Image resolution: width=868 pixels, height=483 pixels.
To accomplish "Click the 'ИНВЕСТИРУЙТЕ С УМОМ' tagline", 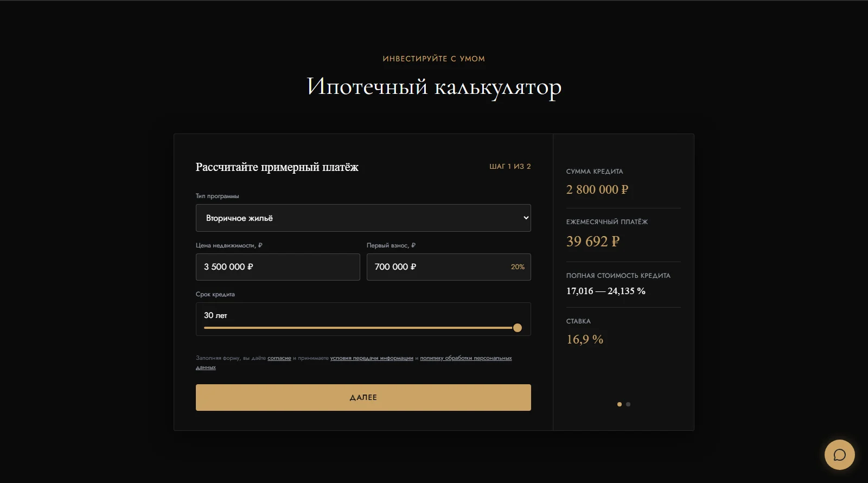I will coord(434,59).
